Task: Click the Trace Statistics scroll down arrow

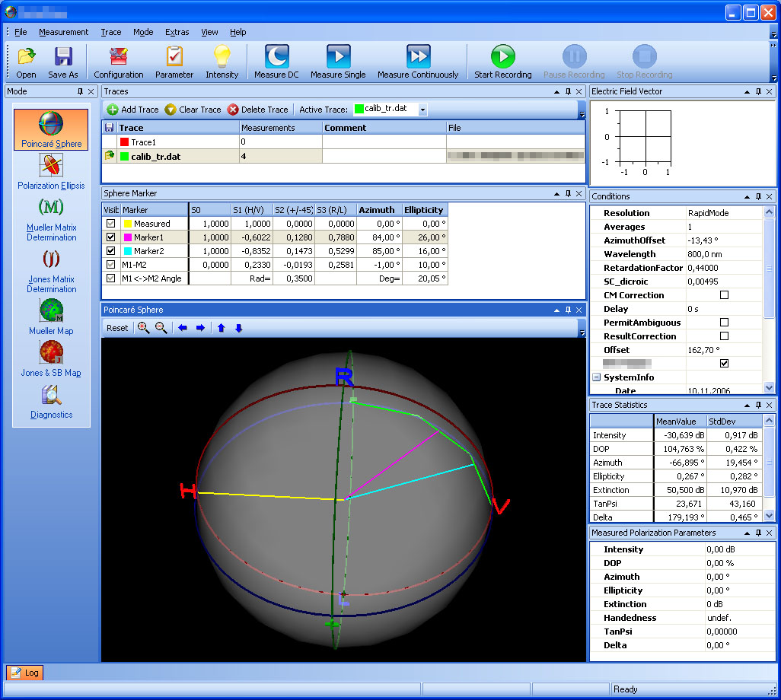Action: click(x=769, y=516)
